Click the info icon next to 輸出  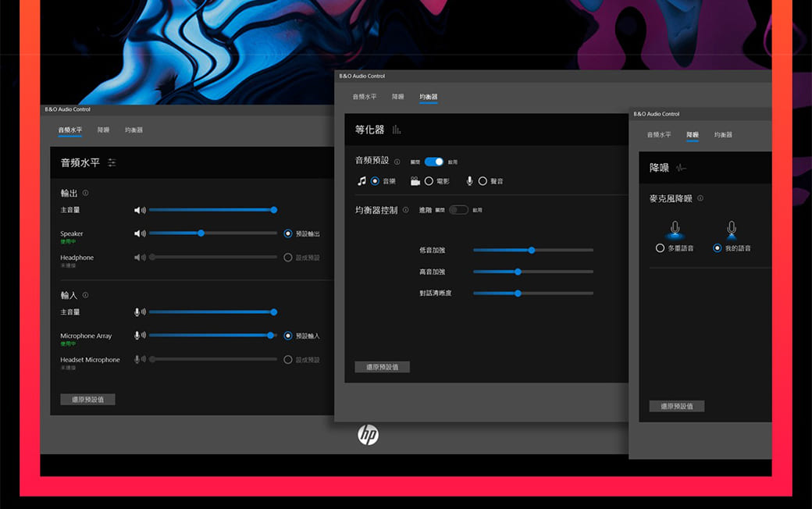click(85, 193)
